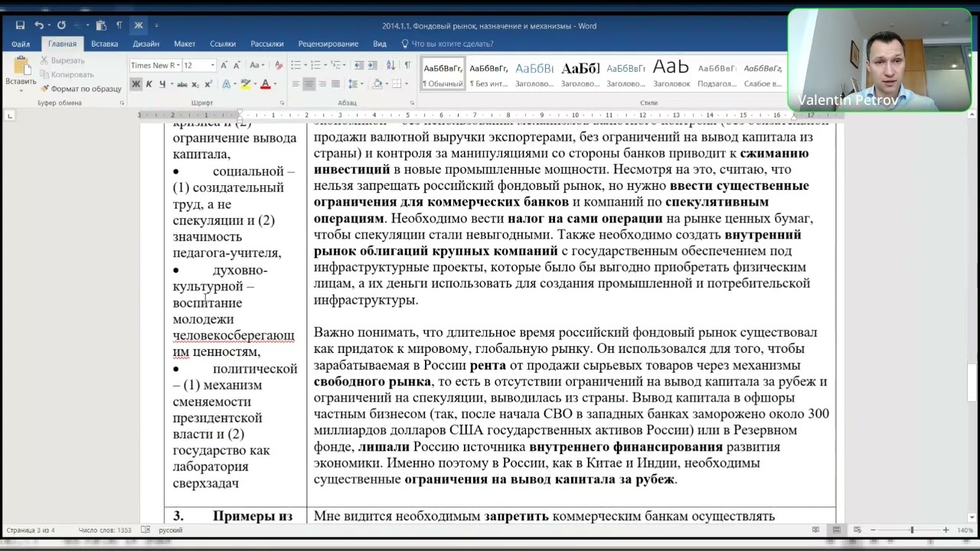Expand the highlight color dropdown arrow
The image size is (980, 551).
tap(255, 84)
